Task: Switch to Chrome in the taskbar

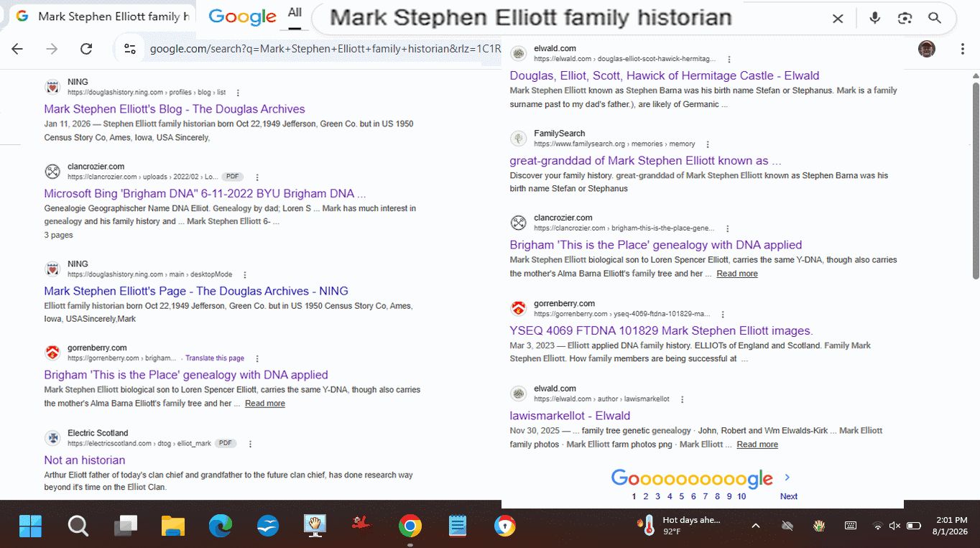Action: (410, 526)
